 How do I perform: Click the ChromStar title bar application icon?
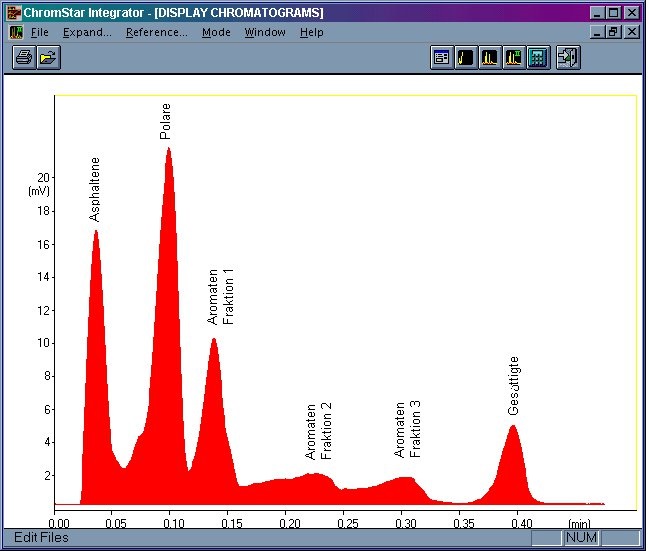pos(13,13)
